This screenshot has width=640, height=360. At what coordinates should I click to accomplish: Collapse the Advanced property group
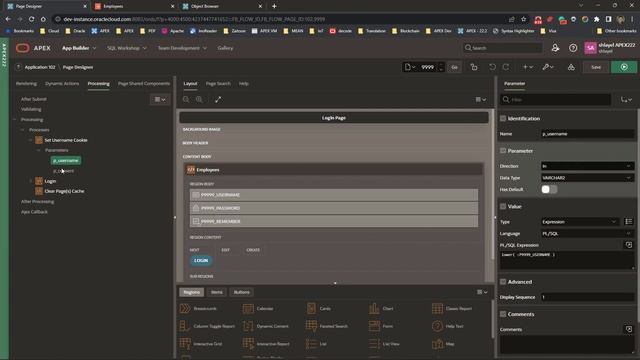click(503, 282)
